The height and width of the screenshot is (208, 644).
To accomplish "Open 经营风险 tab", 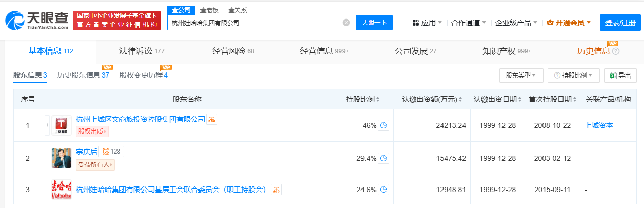I will 233,51.
